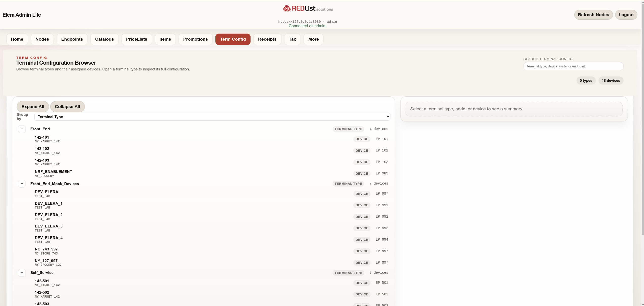Switch to the Tax tab
This screenshot has height=306, width=644.
pos(292,39)
